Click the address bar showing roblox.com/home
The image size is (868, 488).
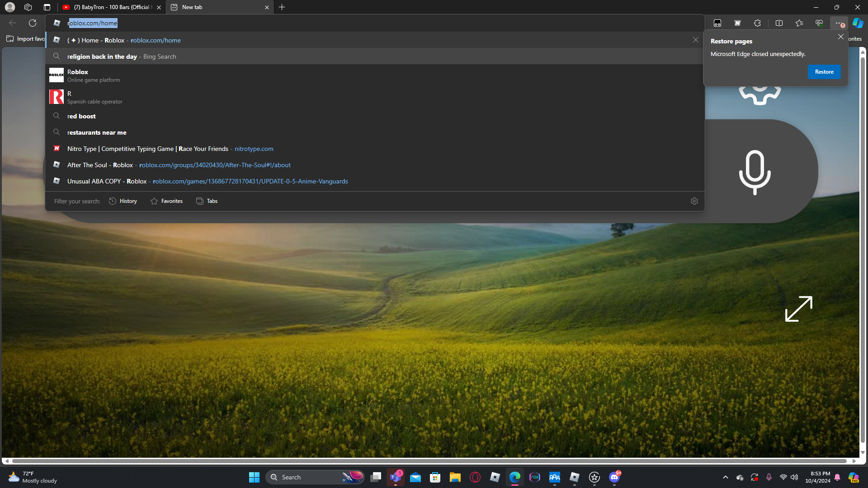[x=375, y=23]
